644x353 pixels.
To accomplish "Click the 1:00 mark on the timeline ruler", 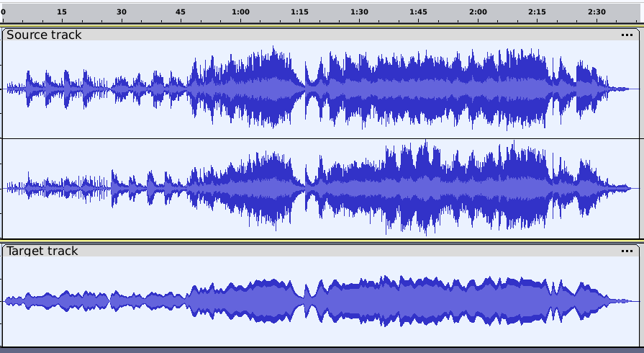I will [x=240, y=12].
